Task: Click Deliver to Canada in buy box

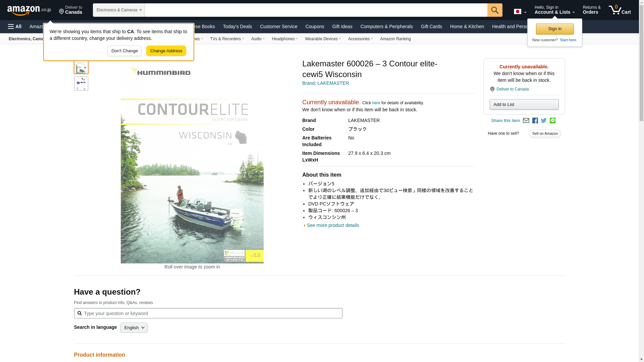Action: click(512, 89)
